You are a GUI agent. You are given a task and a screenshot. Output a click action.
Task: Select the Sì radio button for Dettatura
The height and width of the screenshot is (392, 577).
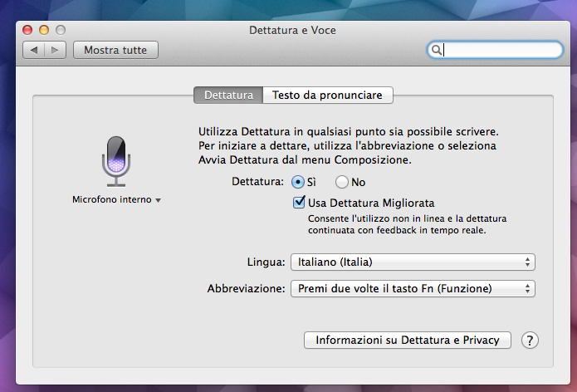(x=298, y=182)
